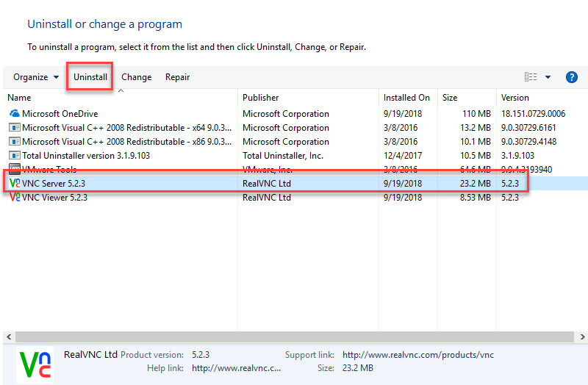588x385 pixels.
Task: Select the Microsoft OneDrive row
Action: pyautogui.click(x=295, y=114)
